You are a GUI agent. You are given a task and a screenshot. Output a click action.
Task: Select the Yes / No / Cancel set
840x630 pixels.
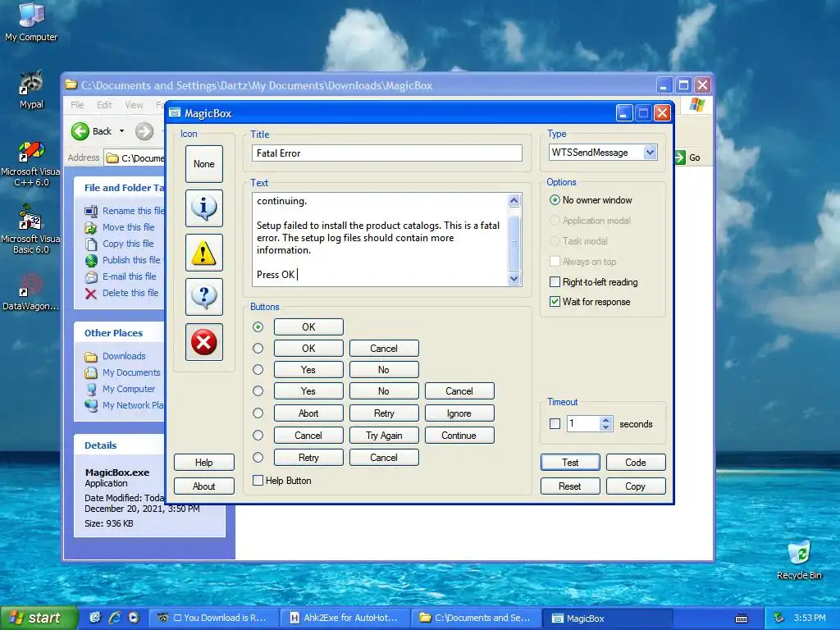tap(258, 391)
